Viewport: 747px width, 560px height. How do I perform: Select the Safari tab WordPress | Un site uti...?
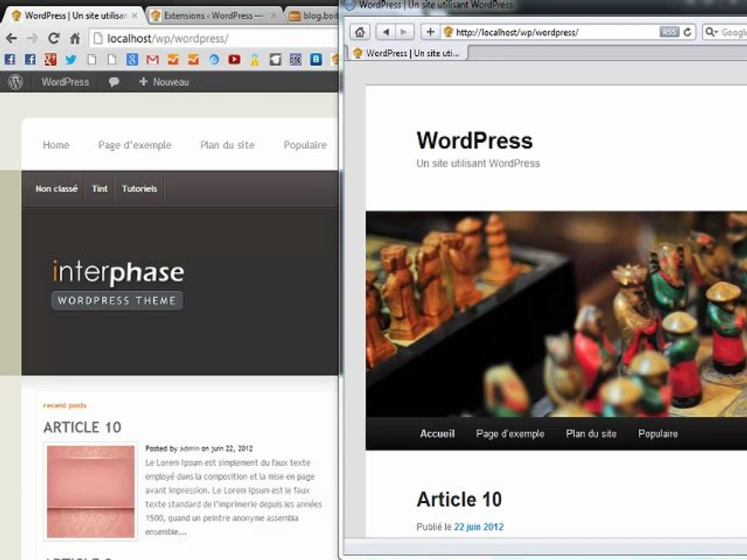click(x=408, y=53)
